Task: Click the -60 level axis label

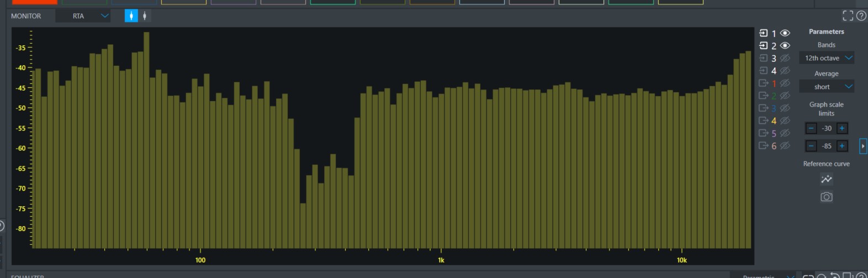Action: 20,148
